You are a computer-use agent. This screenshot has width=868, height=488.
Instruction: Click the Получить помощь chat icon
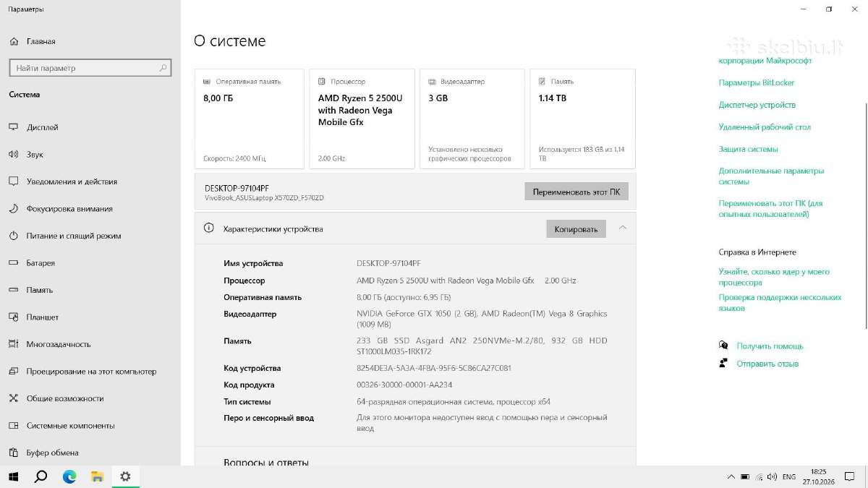(x=723, y=346)
